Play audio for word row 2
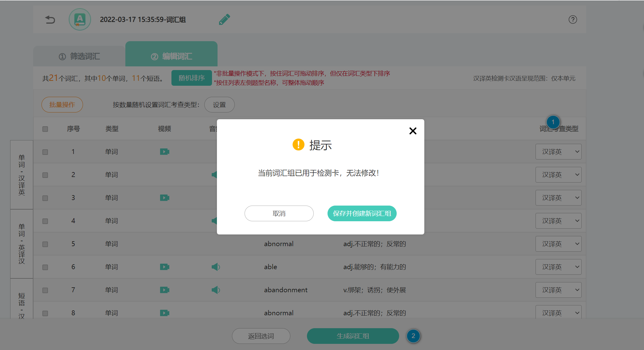The height and width of the screenshot is (350, 644). point(214,175)
